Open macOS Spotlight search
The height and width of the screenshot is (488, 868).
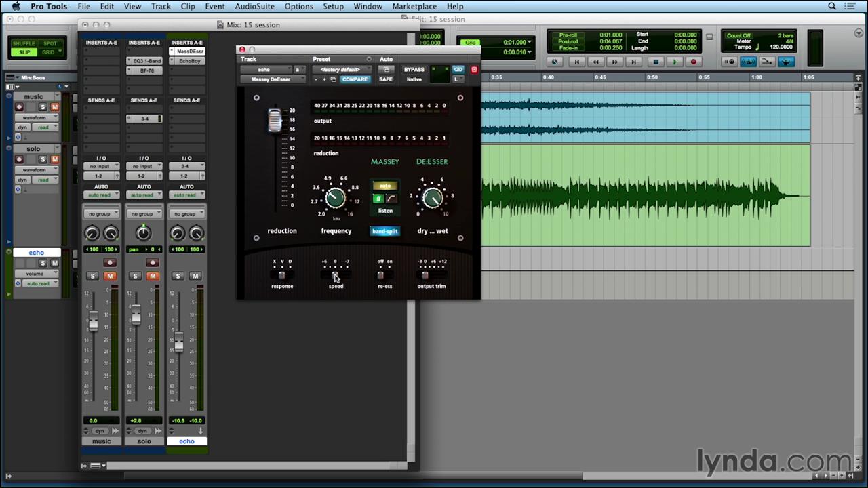(832, 7)
